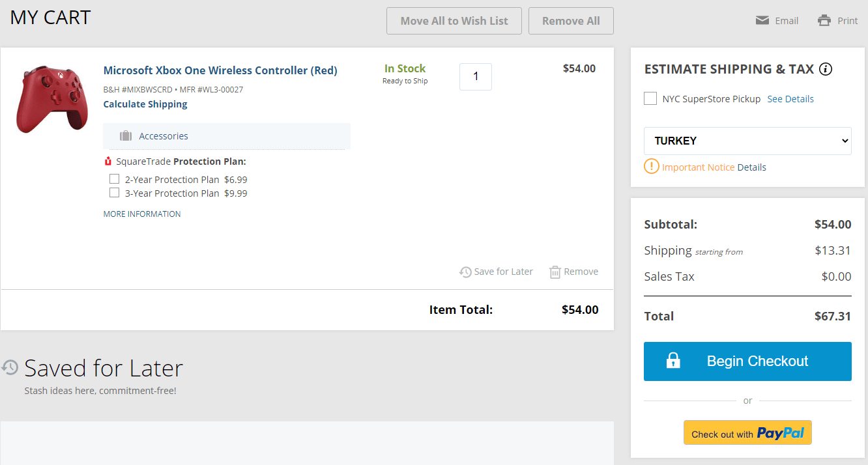Check the NYC SuperStore Pickup box
868x465 pixels.
click(x=650, y=98)
